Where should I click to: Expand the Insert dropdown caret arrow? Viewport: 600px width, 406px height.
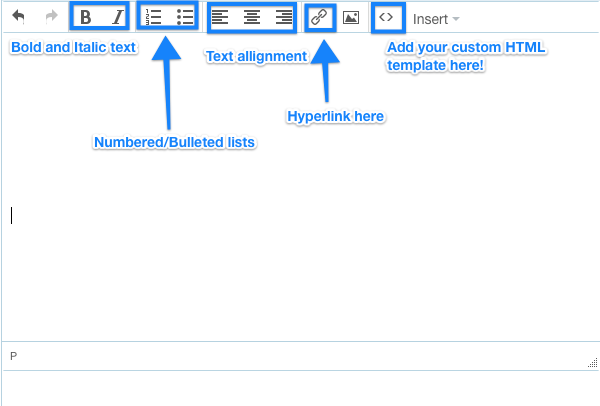(x=456, y=19)
